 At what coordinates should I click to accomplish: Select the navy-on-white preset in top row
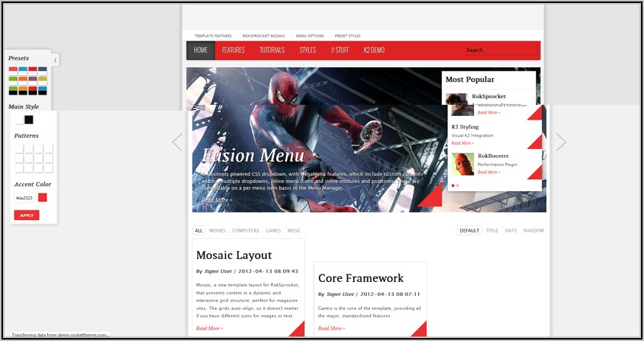pos(43,71)
